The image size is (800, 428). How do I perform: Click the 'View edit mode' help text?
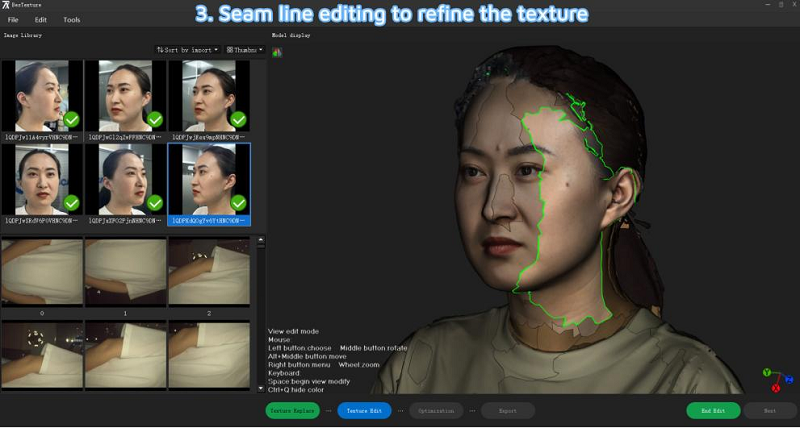[293, 332]
